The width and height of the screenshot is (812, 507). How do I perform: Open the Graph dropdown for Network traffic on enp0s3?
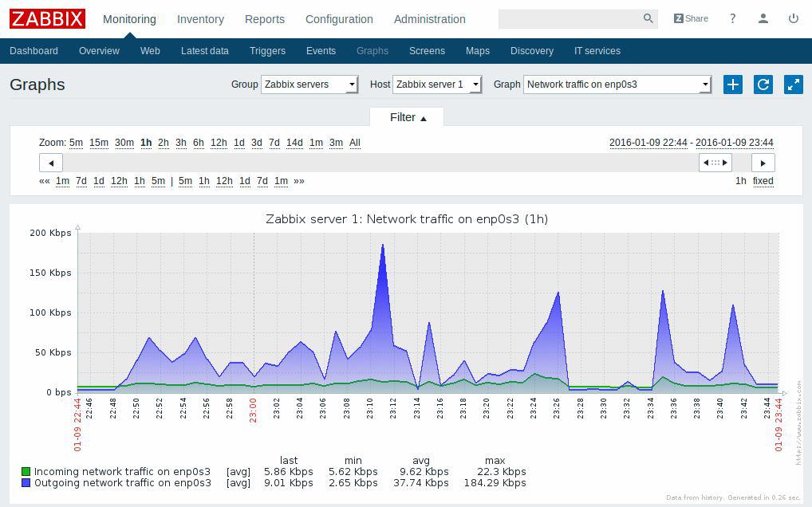point(617,84)
